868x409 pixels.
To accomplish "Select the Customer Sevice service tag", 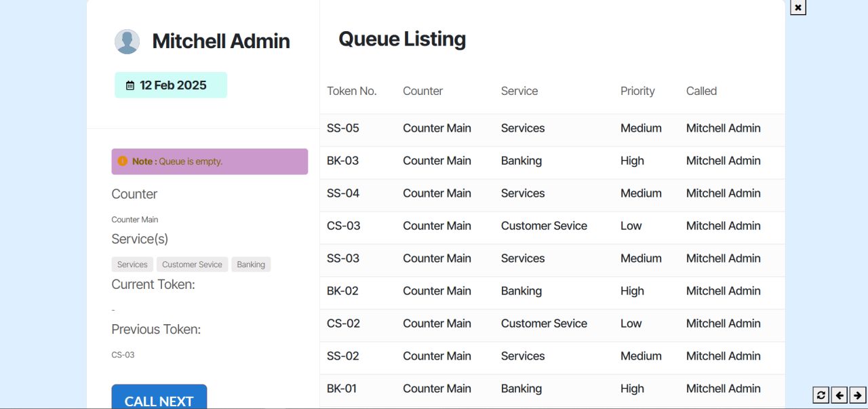I will tap(192, 265).
